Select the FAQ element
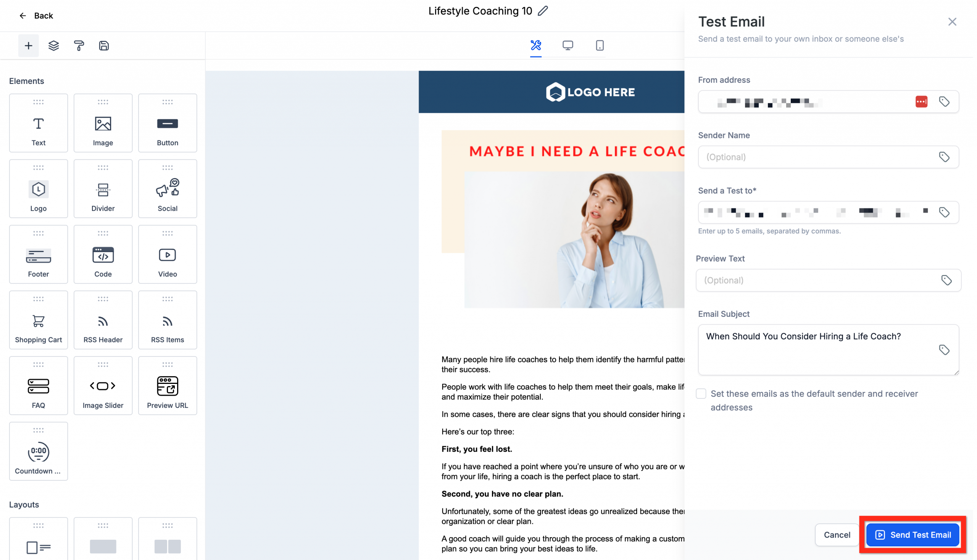The width and height of the screenshot is (977, 560). [x=38, y=385]
